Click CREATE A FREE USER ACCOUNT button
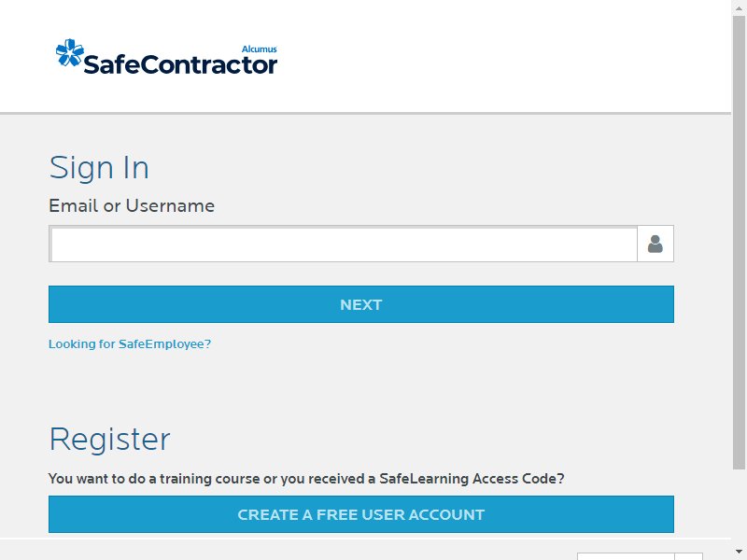 pyautogui.click(x=361, y=514)
